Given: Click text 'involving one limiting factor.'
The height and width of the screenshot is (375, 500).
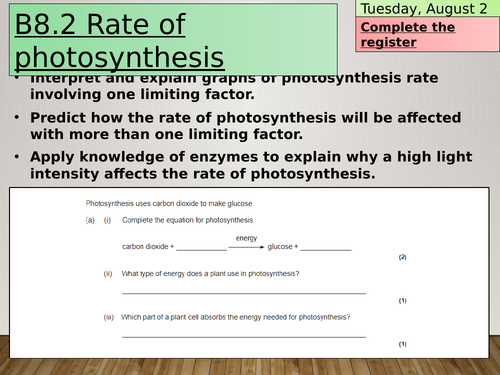Looking at the screenshot, I should tap(142, 94).
